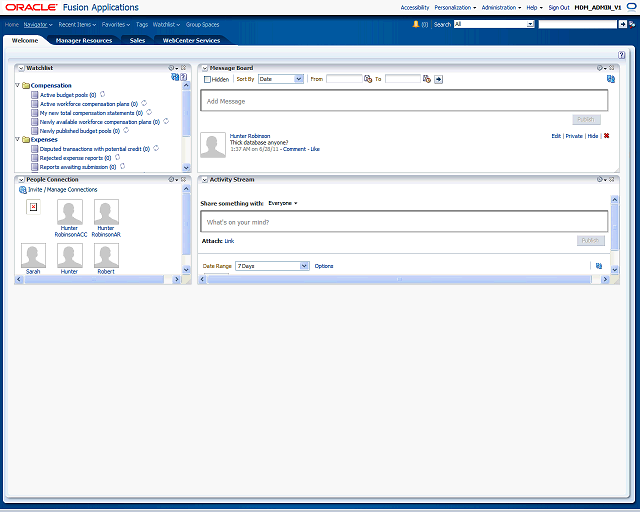Click the Add Message text box
This screenshot has width=640, height=512.
tap(404, 101)
